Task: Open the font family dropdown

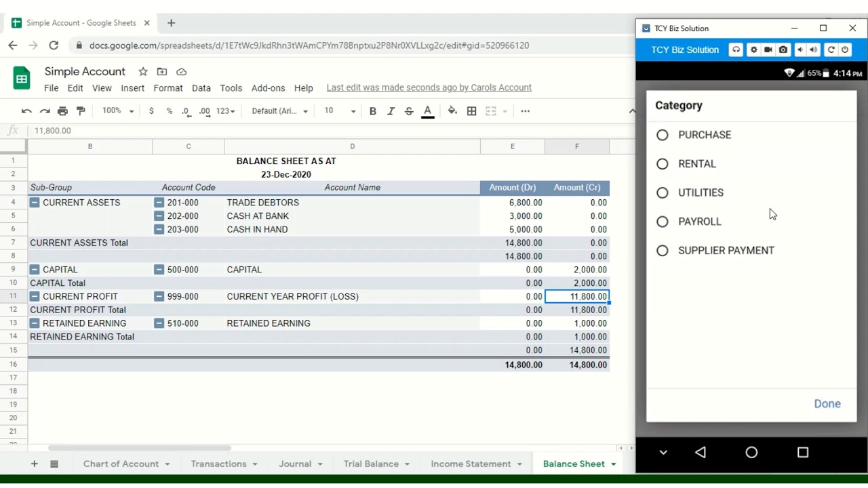Action: click(x=279, y=111)
